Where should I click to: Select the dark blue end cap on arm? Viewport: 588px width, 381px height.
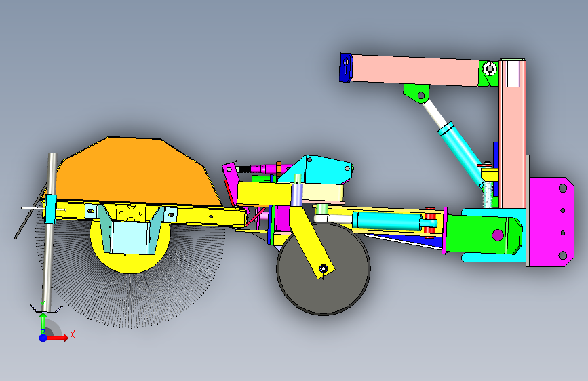[346, 68]
